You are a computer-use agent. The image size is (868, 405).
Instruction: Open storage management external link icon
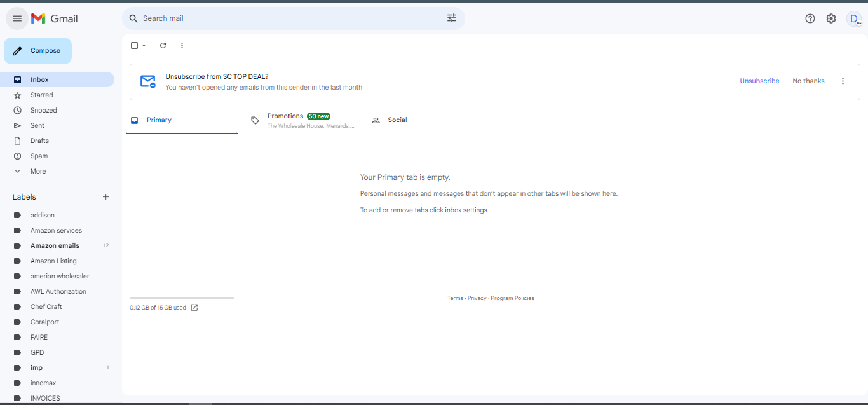click(194, 308)
